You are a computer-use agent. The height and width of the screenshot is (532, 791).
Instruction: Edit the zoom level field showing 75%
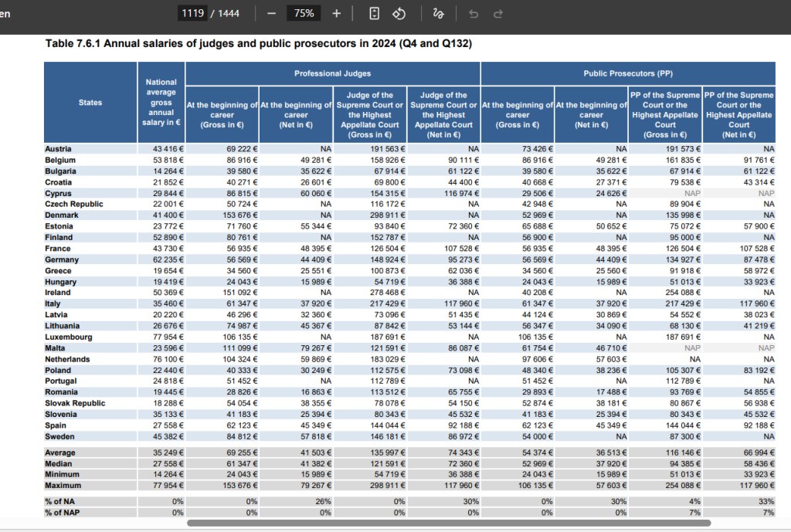click(304, 13)
